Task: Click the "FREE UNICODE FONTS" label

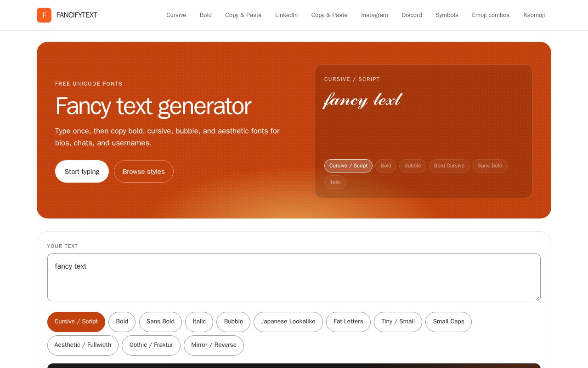Action: pyautogui.click(x=89, y=84)
